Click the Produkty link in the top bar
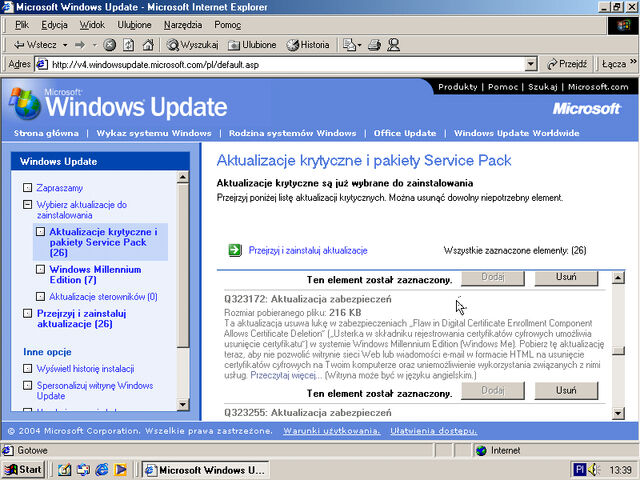The height and width of the screenshot is (480, 640). pos(458,87)
